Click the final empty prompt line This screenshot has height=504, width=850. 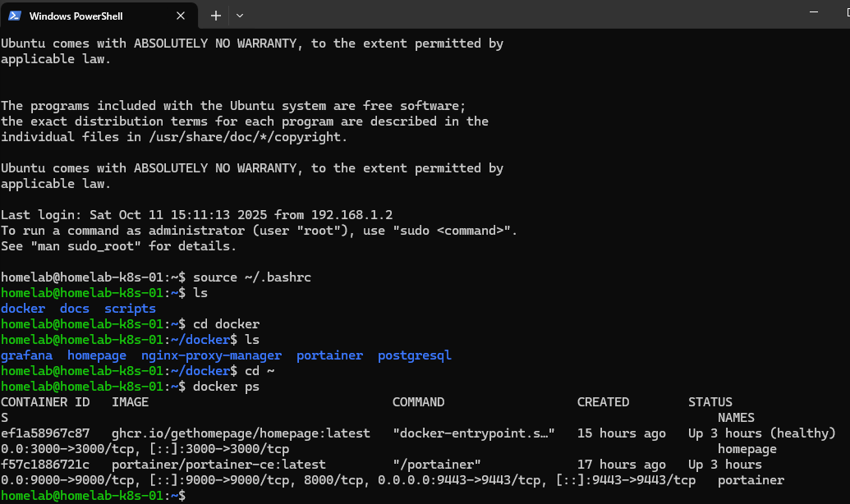click(x=94, y=495)
